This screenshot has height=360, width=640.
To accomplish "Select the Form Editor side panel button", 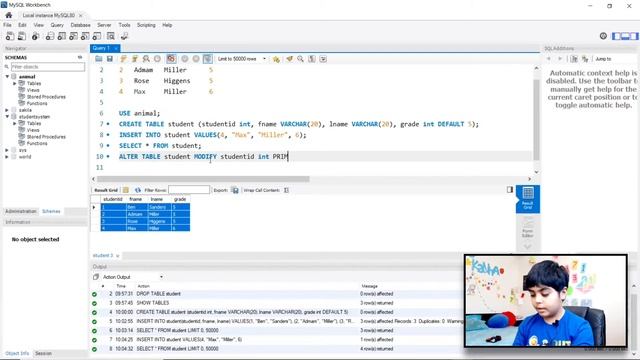I will pyautogui.click(x=528, y=228).
